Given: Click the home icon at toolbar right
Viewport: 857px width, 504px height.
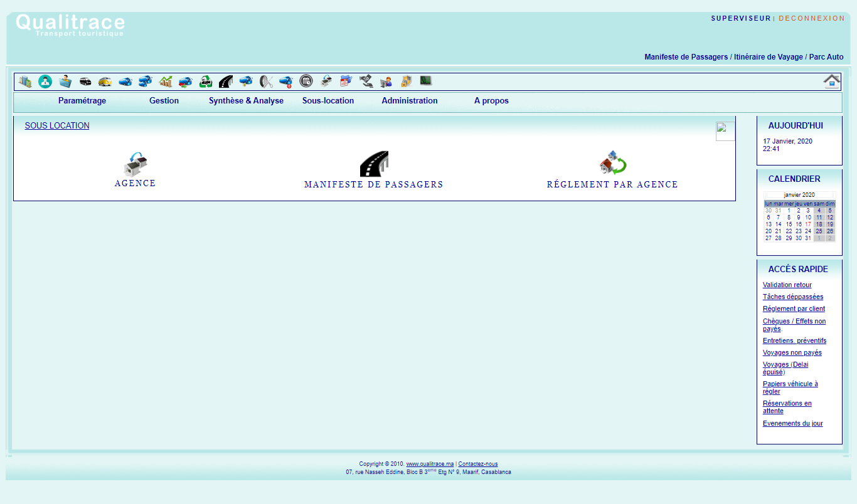Looking at the screenshot, I should coord(831,81).
